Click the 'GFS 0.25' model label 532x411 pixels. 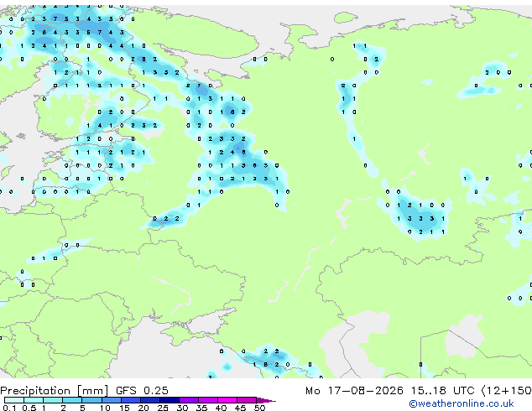(x=142, y=391)
